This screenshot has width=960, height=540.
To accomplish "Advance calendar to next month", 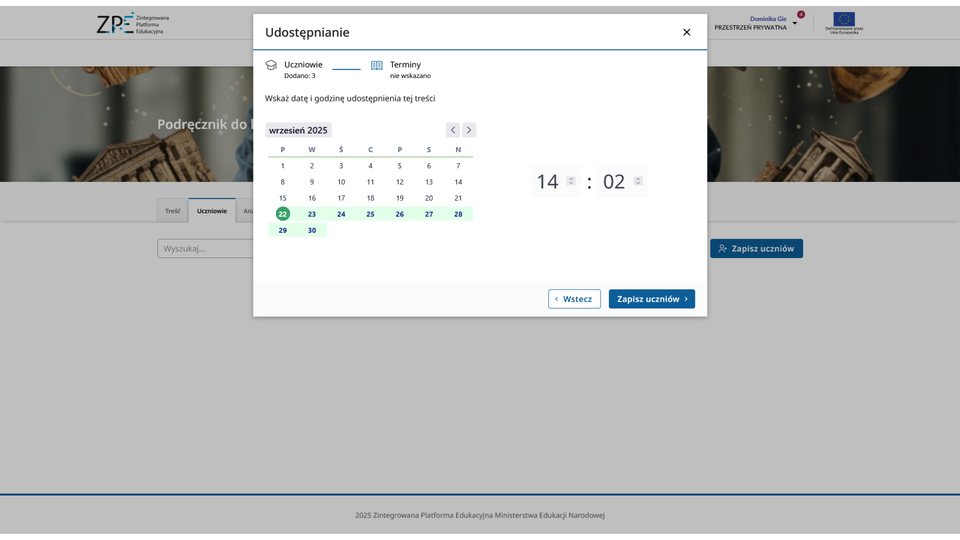I will point(469,130).
